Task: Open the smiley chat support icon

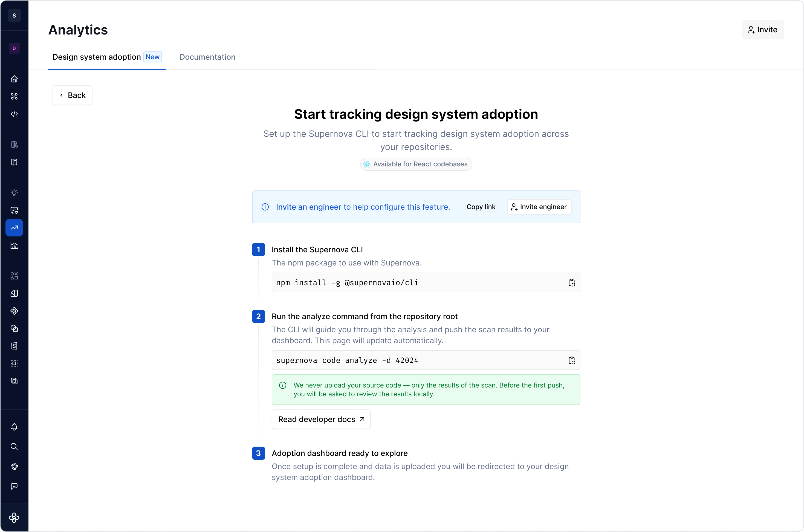Action: pyautogui.click(x=14, y=486)
